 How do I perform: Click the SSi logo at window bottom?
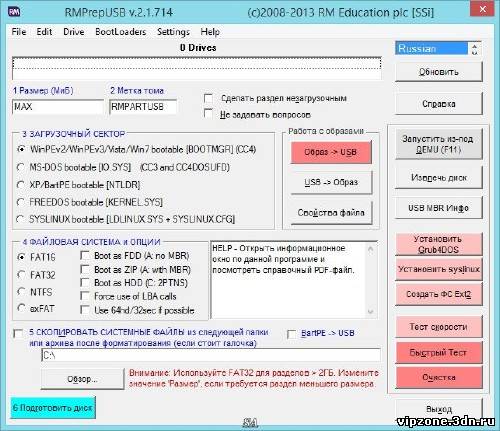click(x=250, y=423)
